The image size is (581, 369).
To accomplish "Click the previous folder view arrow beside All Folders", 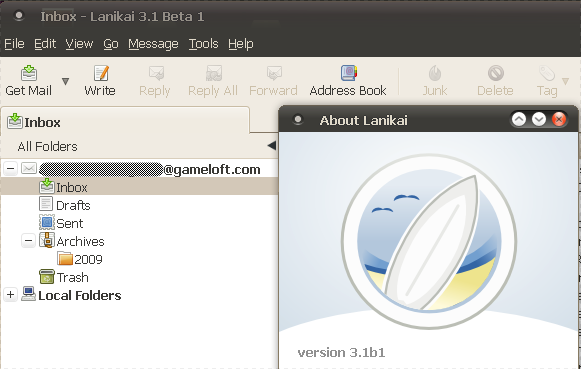I will click(x=272, y=146).
